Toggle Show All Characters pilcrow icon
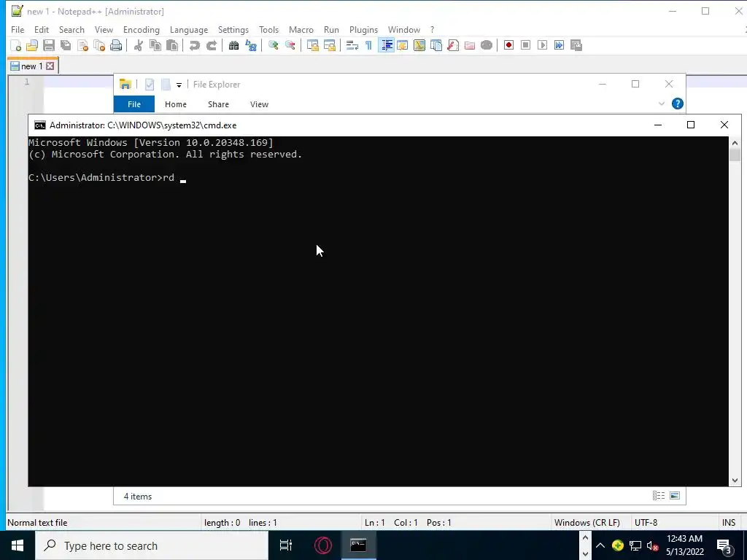Screen dimensions: 747x560 tap(368, 45)
